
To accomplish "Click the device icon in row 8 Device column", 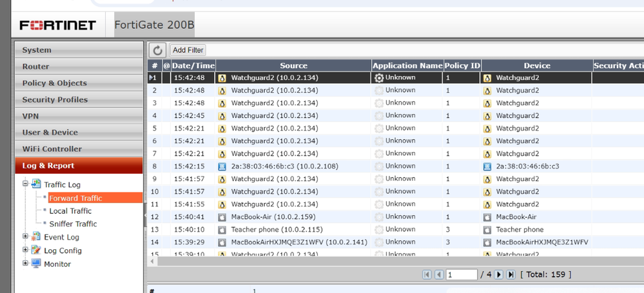I will coord(487,167).
